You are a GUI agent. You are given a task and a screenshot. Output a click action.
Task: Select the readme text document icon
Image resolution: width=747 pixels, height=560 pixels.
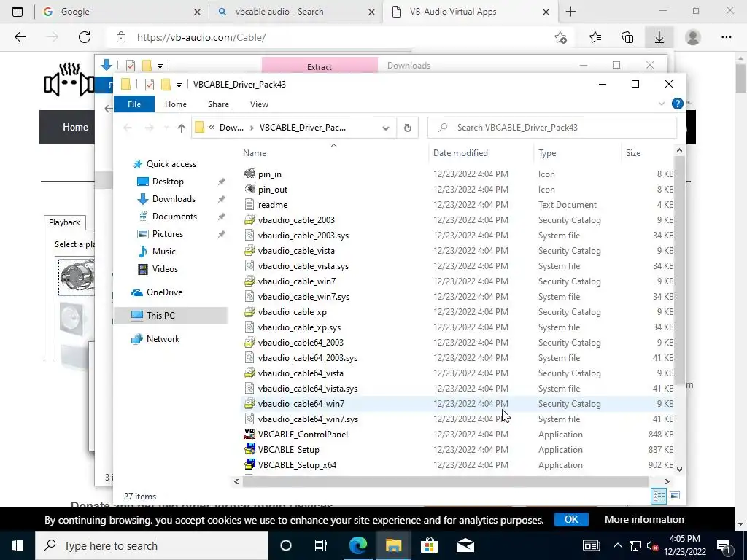pos(249,205)
